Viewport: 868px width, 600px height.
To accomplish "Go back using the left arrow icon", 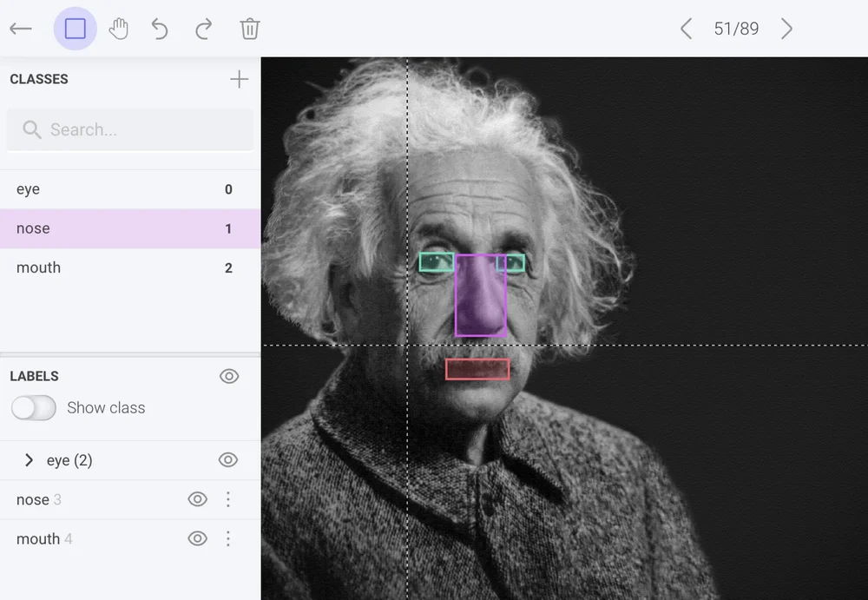I will 21,29.
